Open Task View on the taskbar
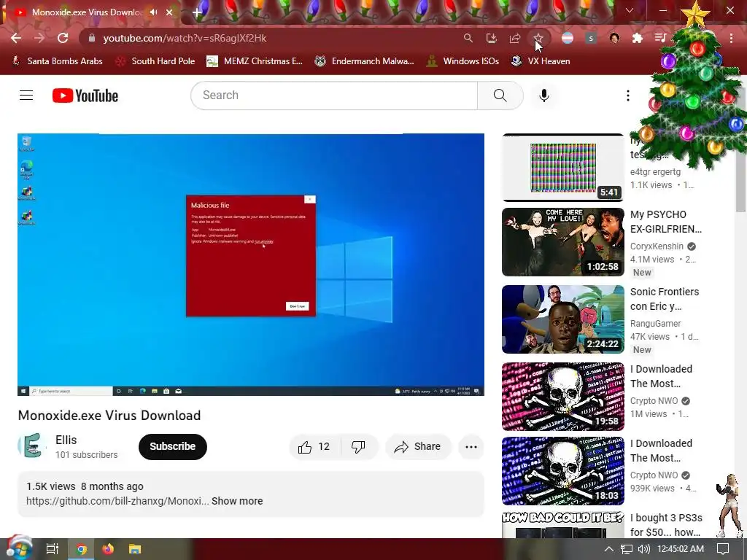The height and width of the screenshot is (560, 747). coord(52,549)
